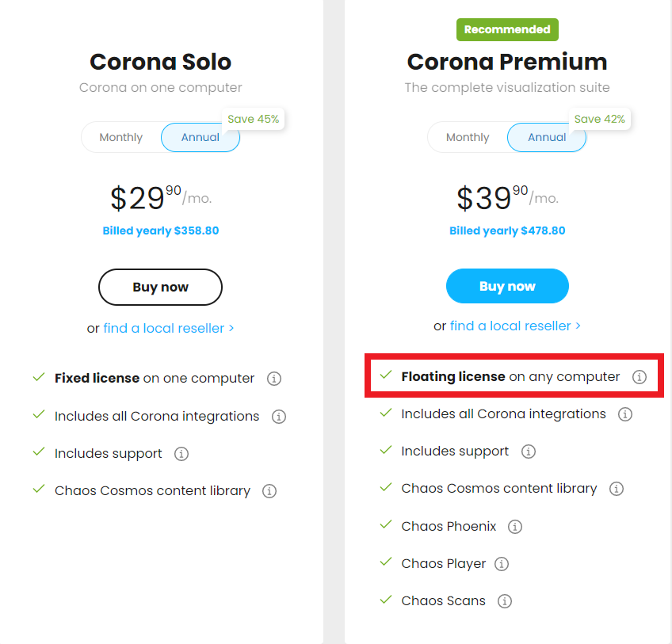This screenshot has height=644, width=672.
Task: Select Annual billing for Corona Premium
Action: pos(547,138)
